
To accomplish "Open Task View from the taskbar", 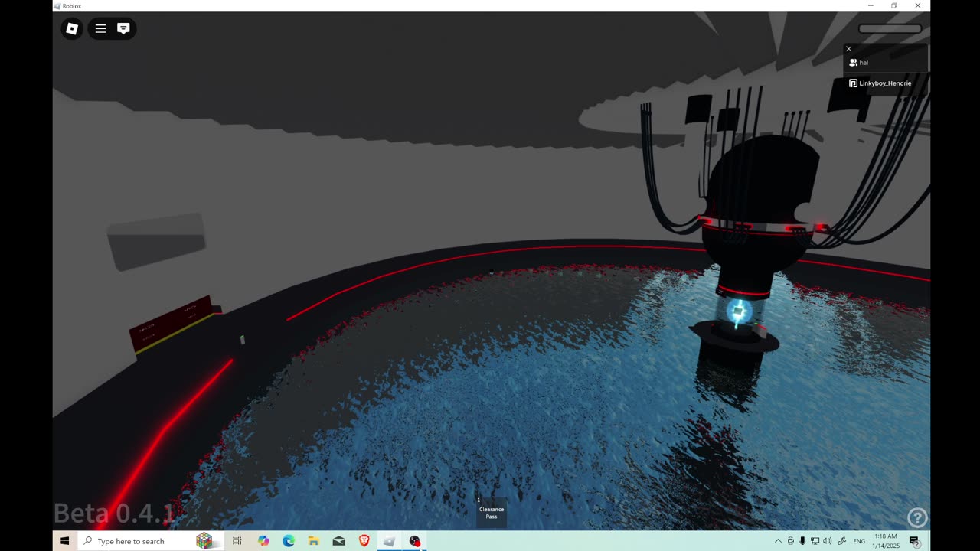I will (237, 541).
